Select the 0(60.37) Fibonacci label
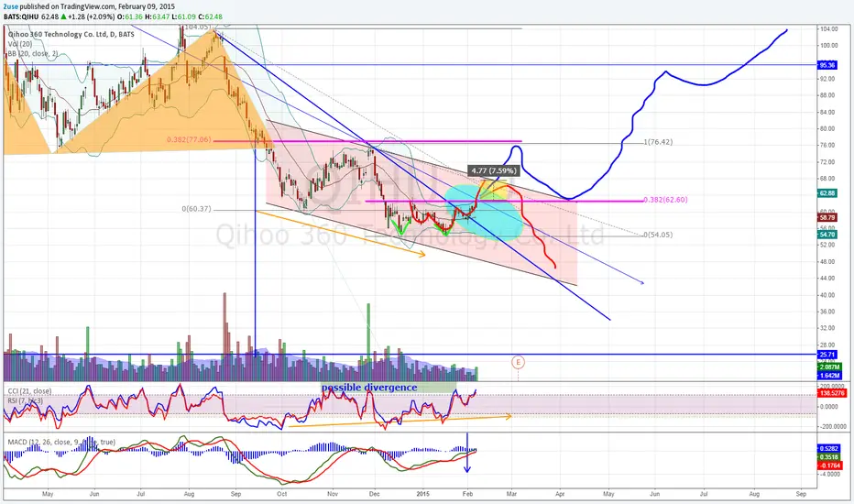Viewport: 854px width, 504px height. coord(197,209)
